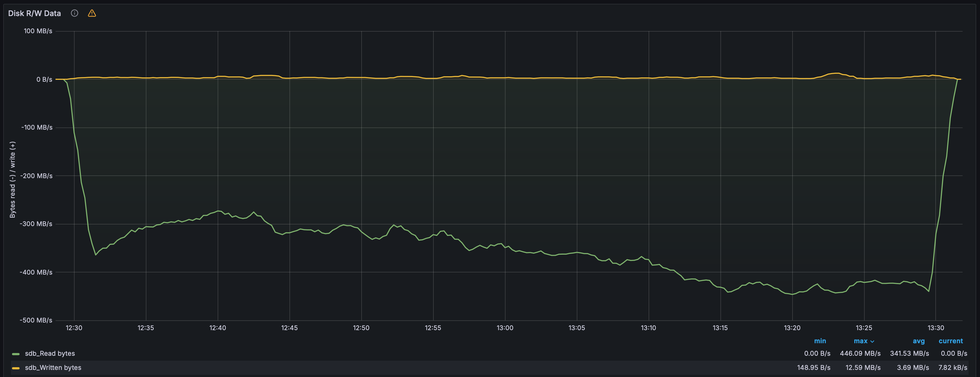Click the 341.53 MB/s avg read value

[x=909, y=353]
